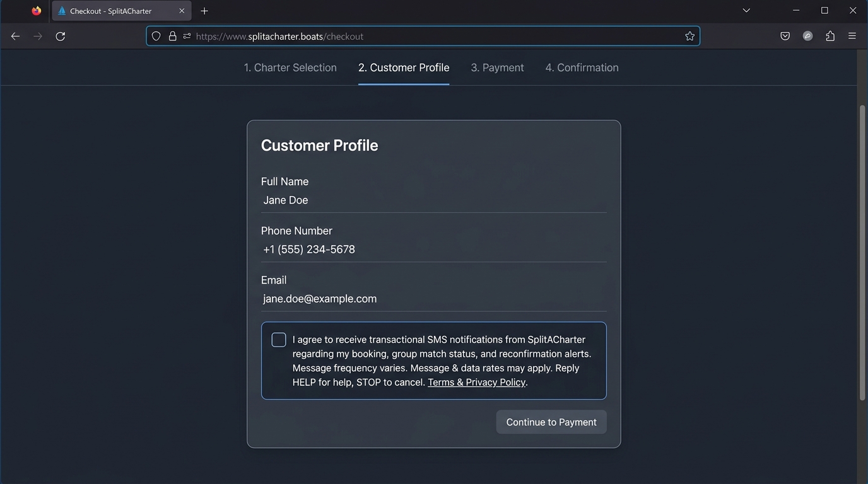Screen dimensions: 868x484
Task: Minimize the browser window
Action: pyautogui.click(x=796, y=11)
